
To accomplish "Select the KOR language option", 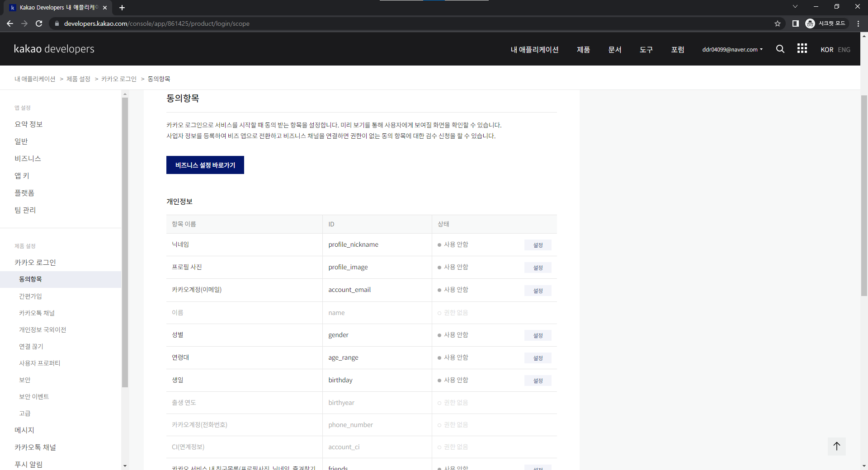I will (x=827, y=50).
